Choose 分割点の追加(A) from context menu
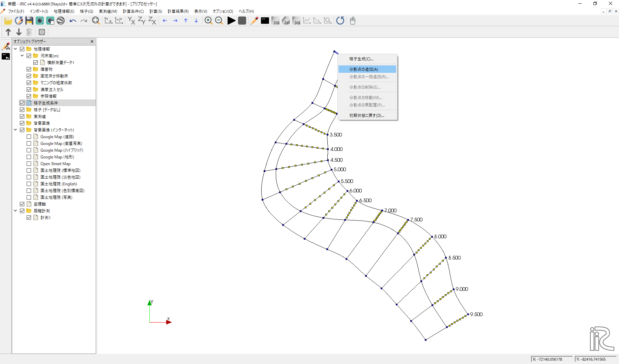619x364 pixels. (x=367, y=69)
